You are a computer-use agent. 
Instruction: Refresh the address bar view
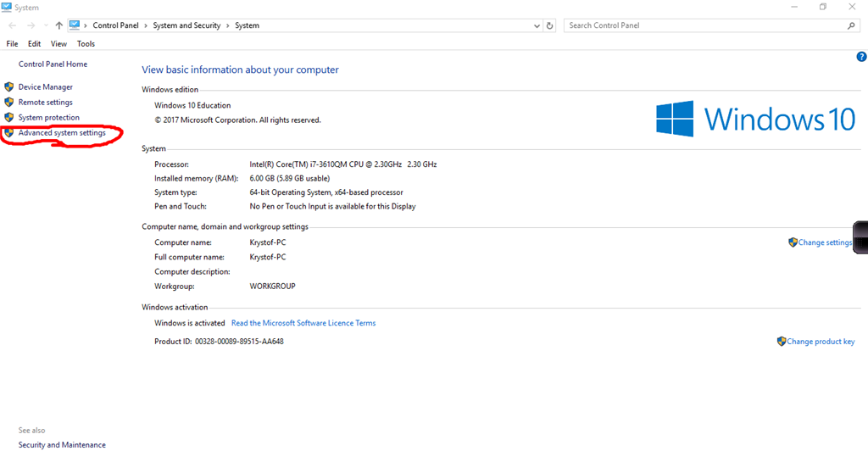[x=549, y=25]
